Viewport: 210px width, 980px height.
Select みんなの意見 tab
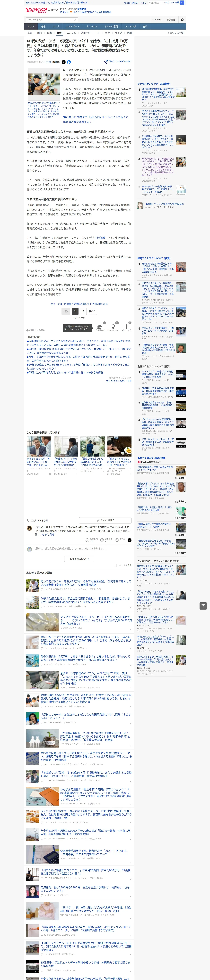click(x=111, y=27)
